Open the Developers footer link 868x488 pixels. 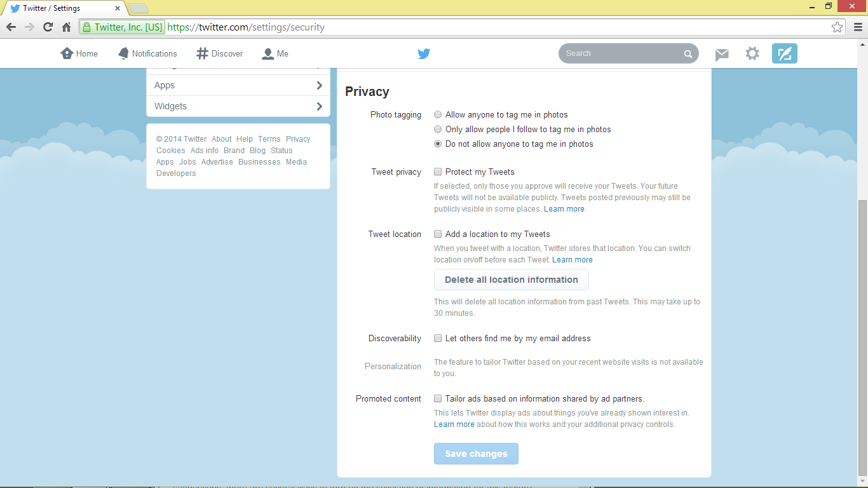[x=176, y=173]
